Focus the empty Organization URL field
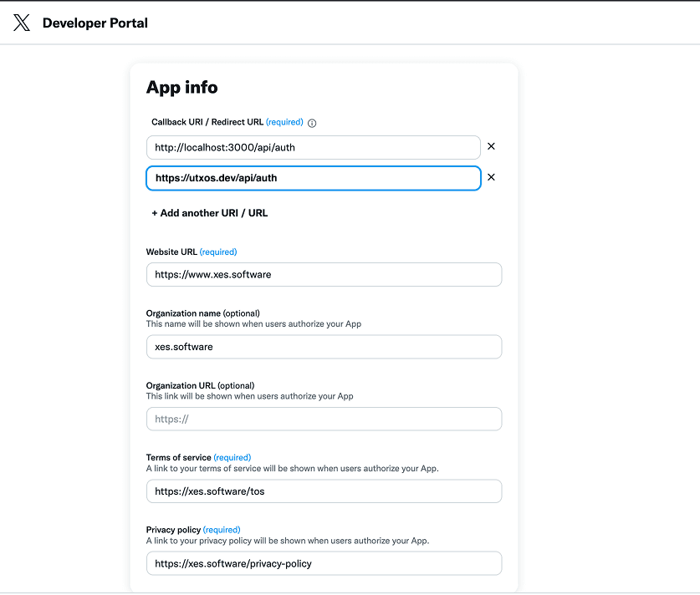The image size is (700, 595). point(324,419)
